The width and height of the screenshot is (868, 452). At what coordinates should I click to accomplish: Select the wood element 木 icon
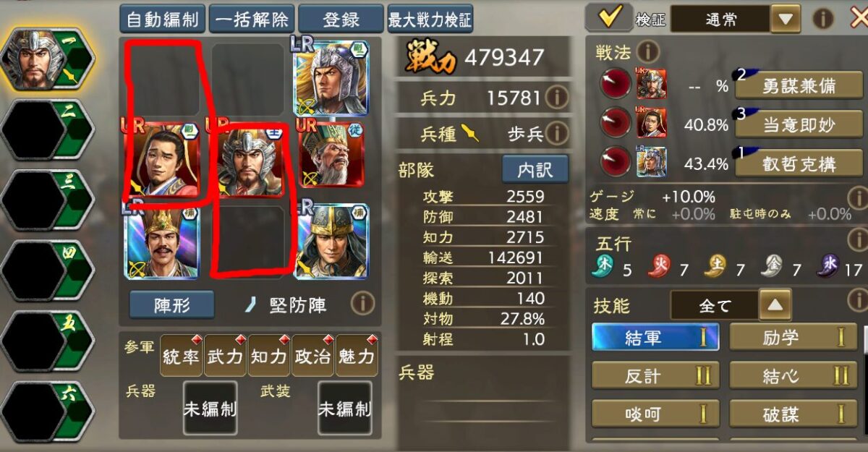[604, 268]
